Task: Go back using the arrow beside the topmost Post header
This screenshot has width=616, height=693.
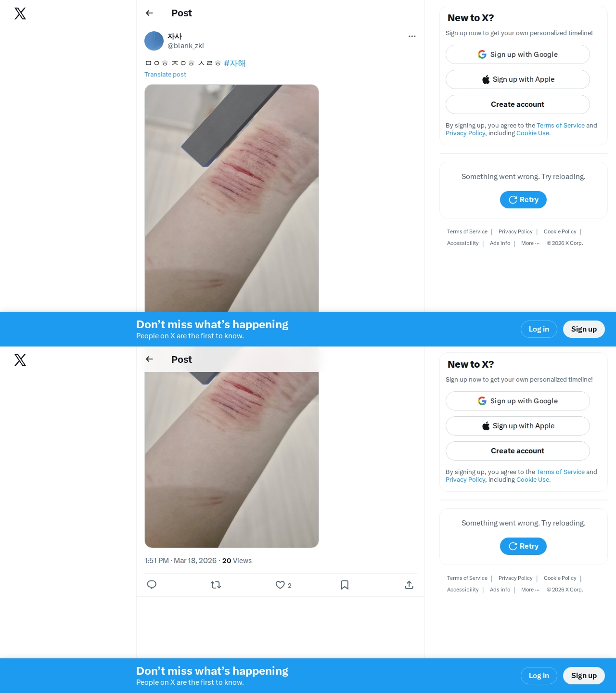Action: [x=149, y=13]
